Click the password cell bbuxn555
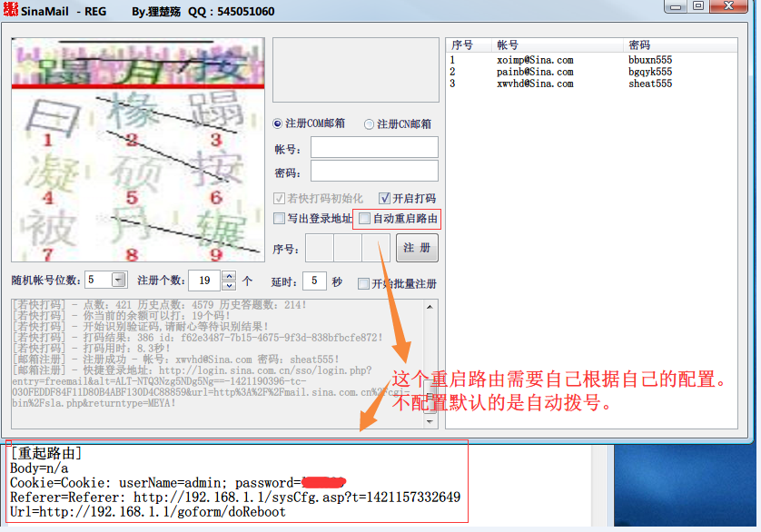Viewport: 761px width, 532px height. [x=650, y=60]
